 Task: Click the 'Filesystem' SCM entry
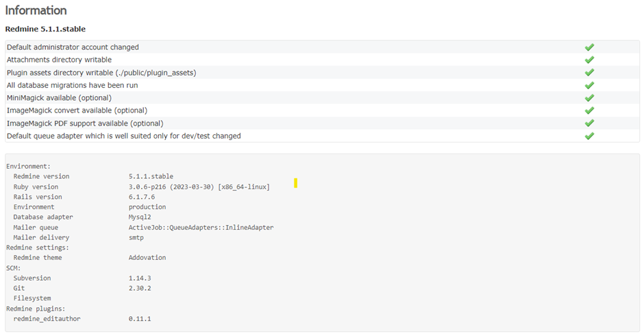pyautogui.click(x=32, y=298)
